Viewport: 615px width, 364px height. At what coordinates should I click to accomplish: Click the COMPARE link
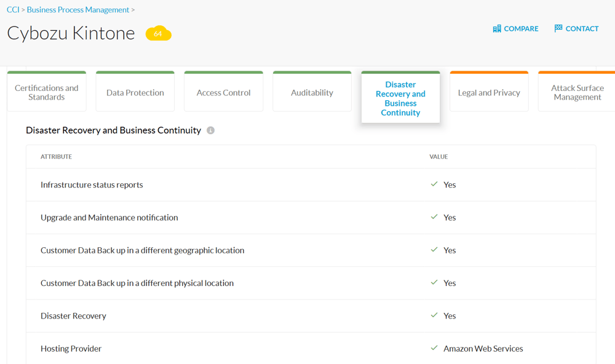pyautogui.click(x=516, y=29)
